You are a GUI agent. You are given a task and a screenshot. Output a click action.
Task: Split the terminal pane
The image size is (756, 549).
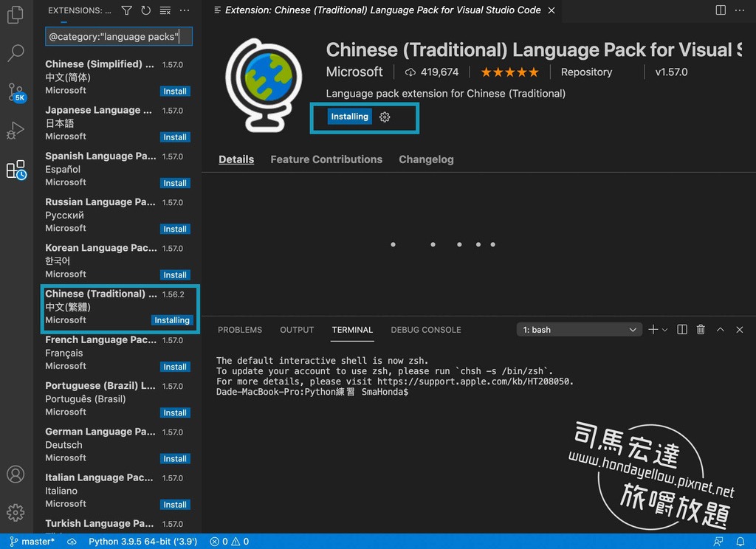(681, 330)
